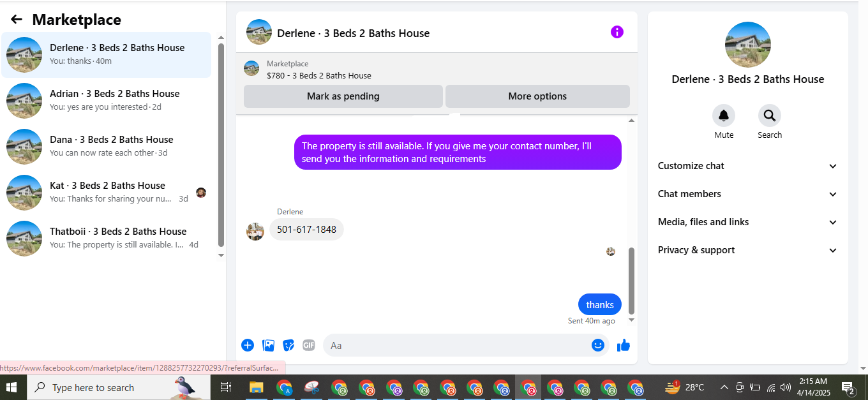Screen dimensions: 868x400
Task: Click Mark as pending button
Action: (343, 96)
